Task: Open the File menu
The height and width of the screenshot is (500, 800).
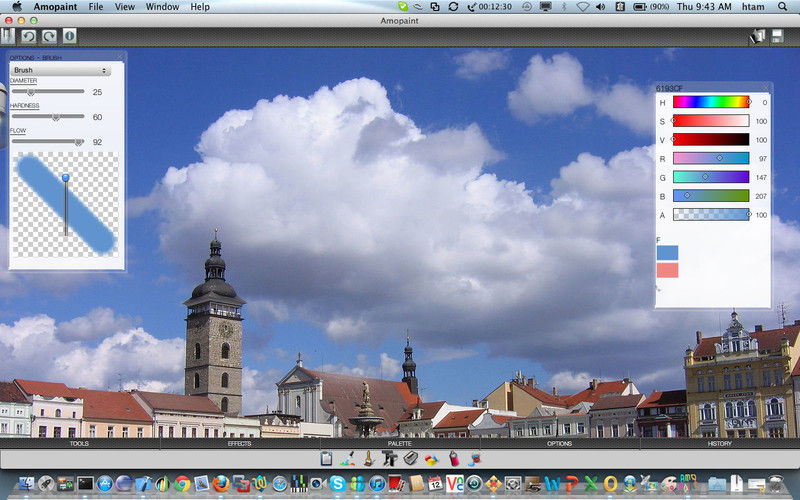Action: pyautogui.click(x=96, y=7)
